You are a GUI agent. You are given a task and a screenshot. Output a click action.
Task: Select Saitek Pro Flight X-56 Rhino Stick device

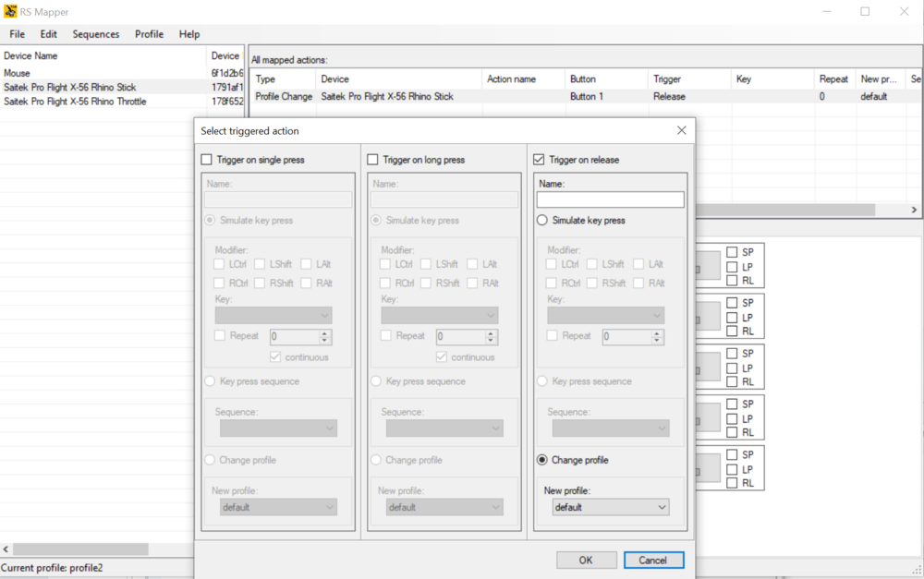click(x=122, y=87)
